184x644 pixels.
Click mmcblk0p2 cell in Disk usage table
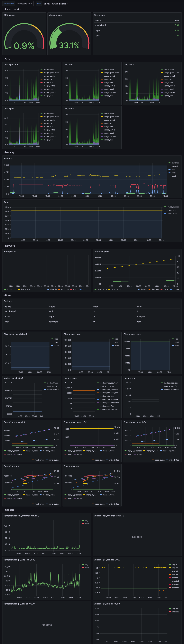click(100, 25)
